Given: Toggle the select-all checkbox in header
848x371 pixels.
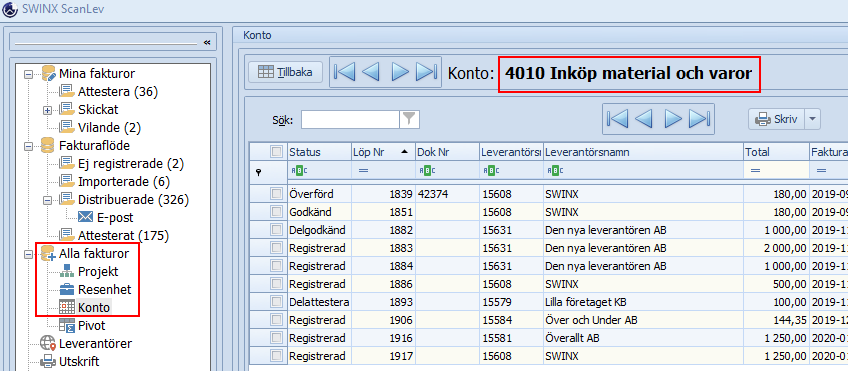Looking at the screenshot, I should (276, 152).
